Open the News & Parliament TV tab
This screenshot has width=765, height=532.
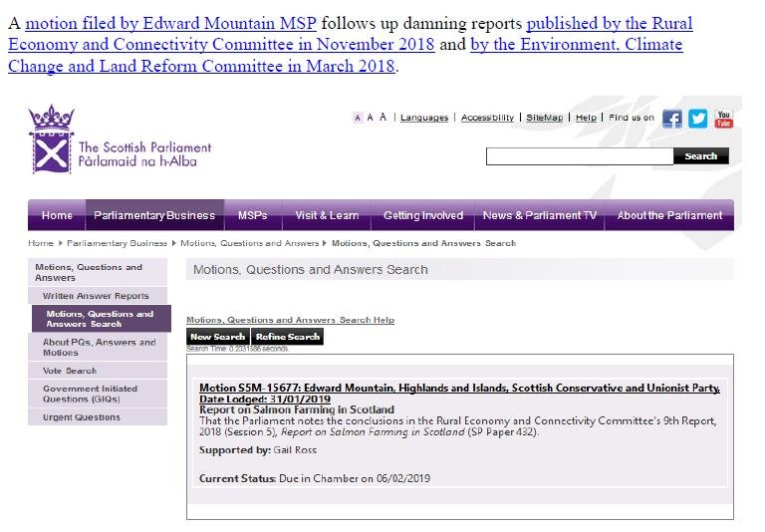click(x=540, y=215)
